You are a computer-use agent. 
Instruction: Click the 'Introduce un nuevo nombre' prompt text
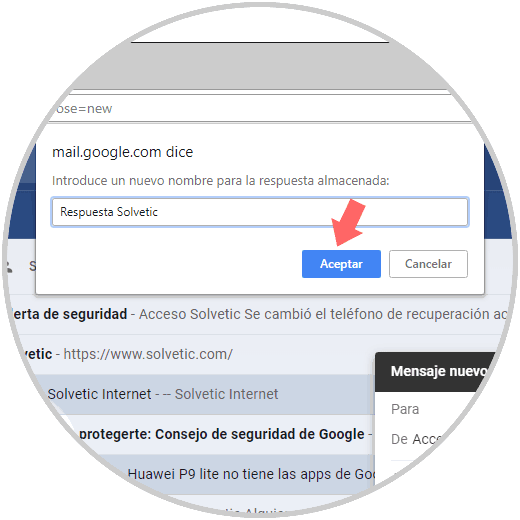(x=220, y=181)
